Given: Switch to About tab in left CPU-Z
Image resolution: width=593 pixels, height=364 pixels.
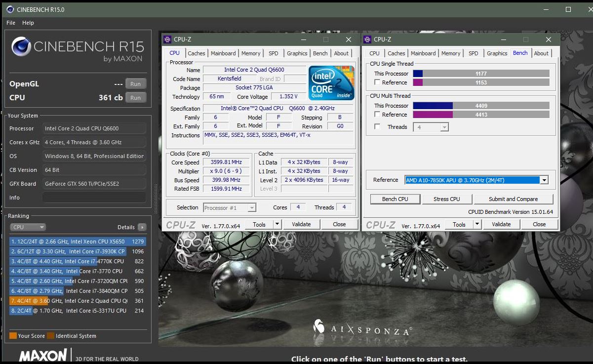Looking at the screenshot, I should pyautogui.click(x=341, y=53).
